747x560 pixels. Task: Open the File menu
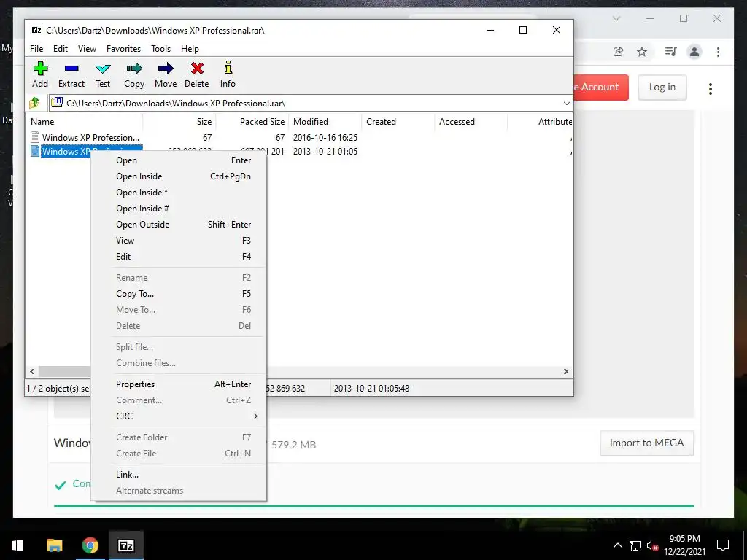tap(36, 49)
